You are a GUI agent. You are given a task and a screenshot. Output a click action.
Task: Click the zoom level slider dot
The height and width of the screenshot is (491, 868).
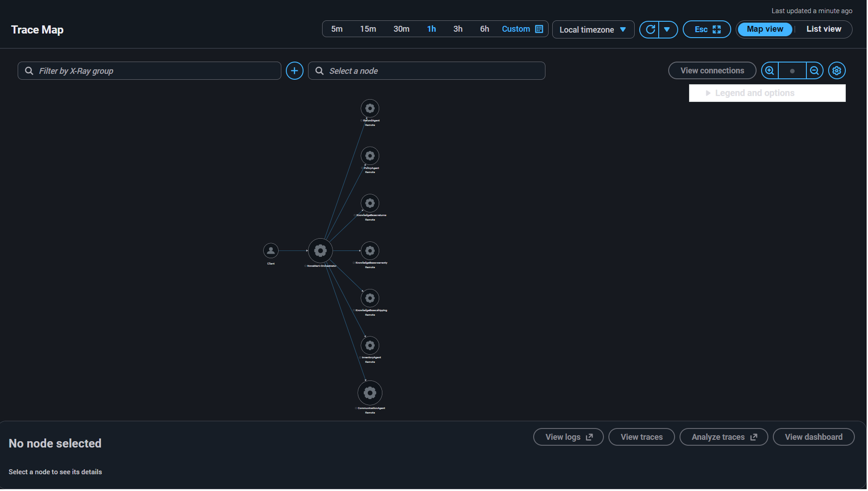[x=793, y=71]
